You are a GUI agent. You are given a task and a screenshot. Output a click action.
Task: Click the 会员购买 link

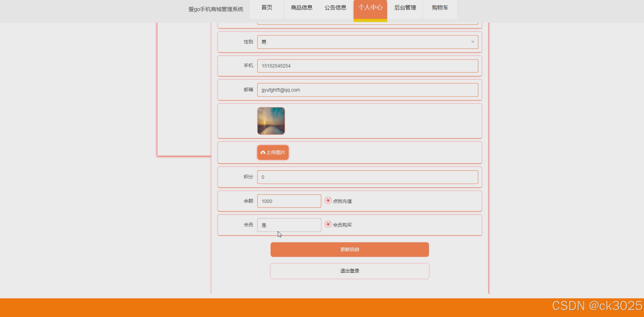[x=342, y=225]
